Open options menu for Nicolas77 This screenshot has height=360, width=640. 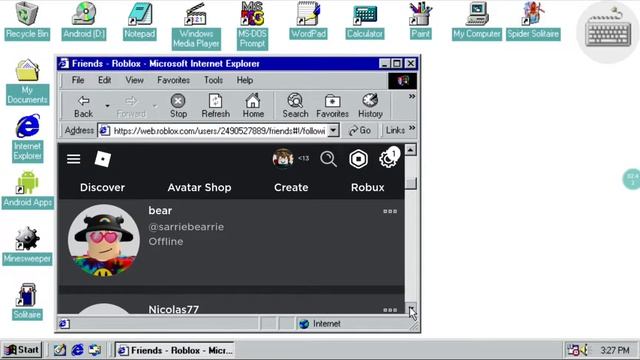390,310
